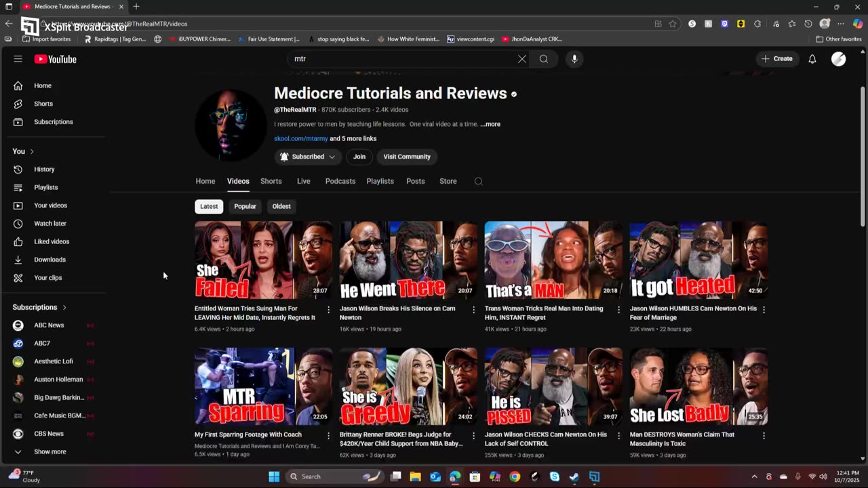Open Google Chrome from taskbar

pos(515,476)
